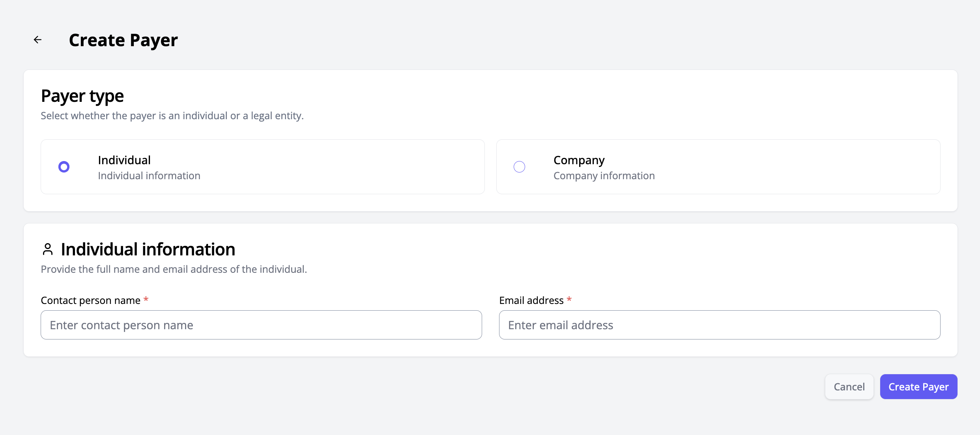Click the "Email address" field label
980x435 pixels.
(531, 300)
